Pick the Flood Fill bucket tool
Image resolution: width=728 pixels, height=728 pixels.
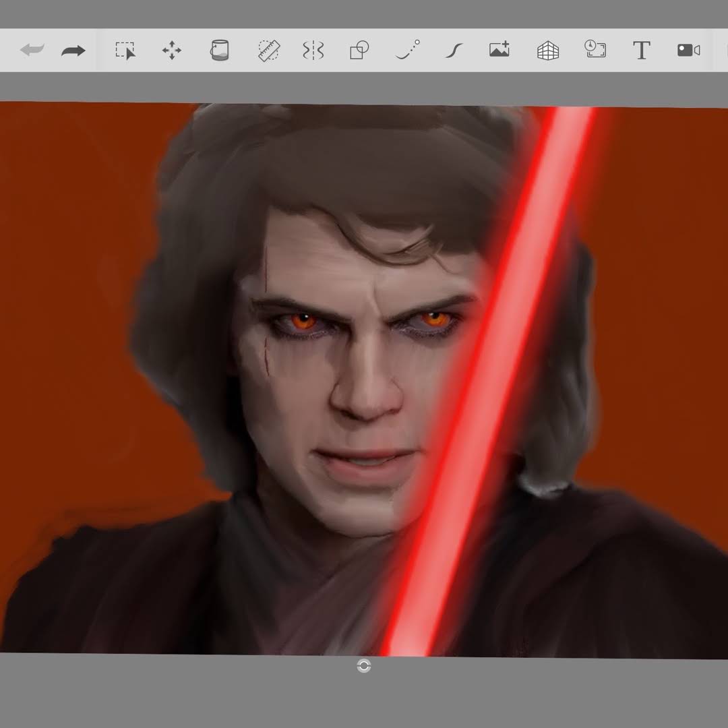[220, 50]
